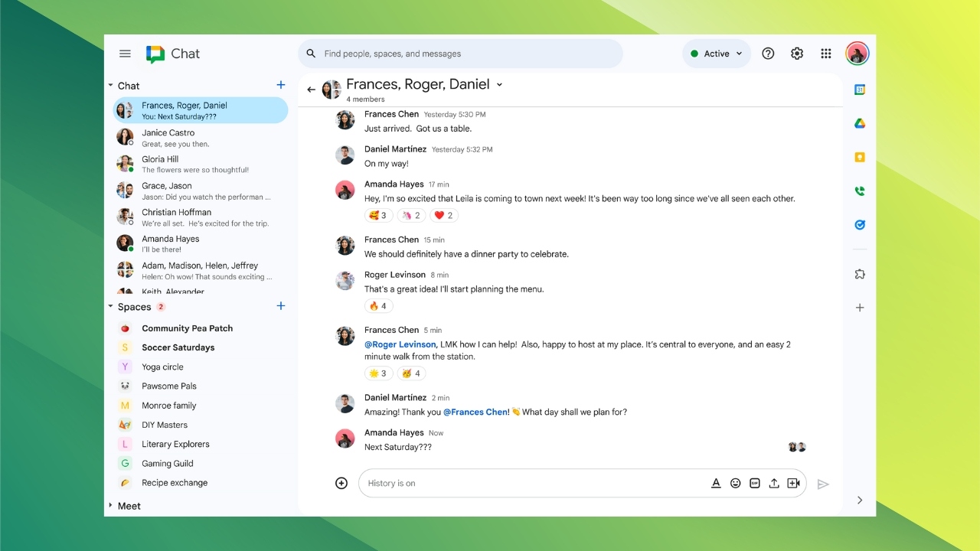
Task: Send the message with arrow button
Action: tap(823, 484)
